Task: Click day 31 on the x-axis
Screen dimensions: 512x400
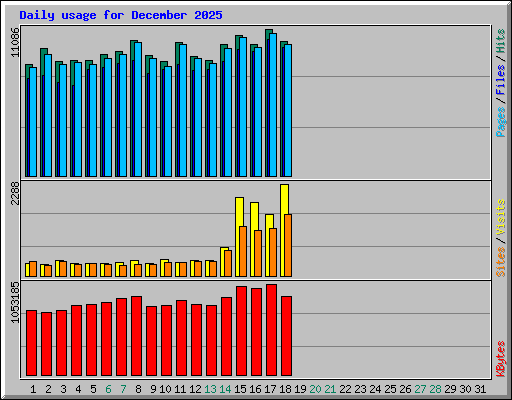Action: click(480, 389)
